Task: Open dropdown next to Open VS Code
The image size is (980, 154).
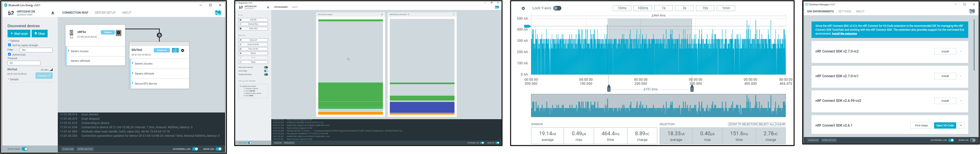Action: pyautogui.click(x=961, y=125)
